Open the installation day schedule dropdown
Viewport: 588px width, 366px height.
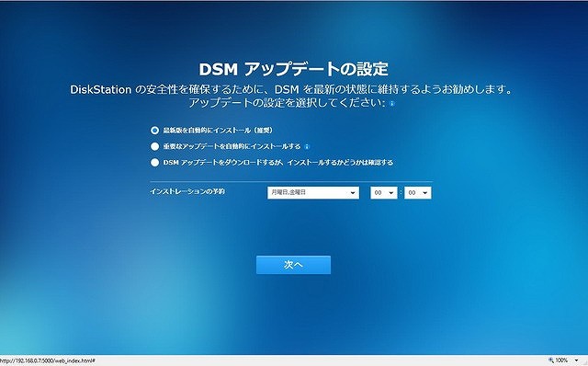(313, 192)
